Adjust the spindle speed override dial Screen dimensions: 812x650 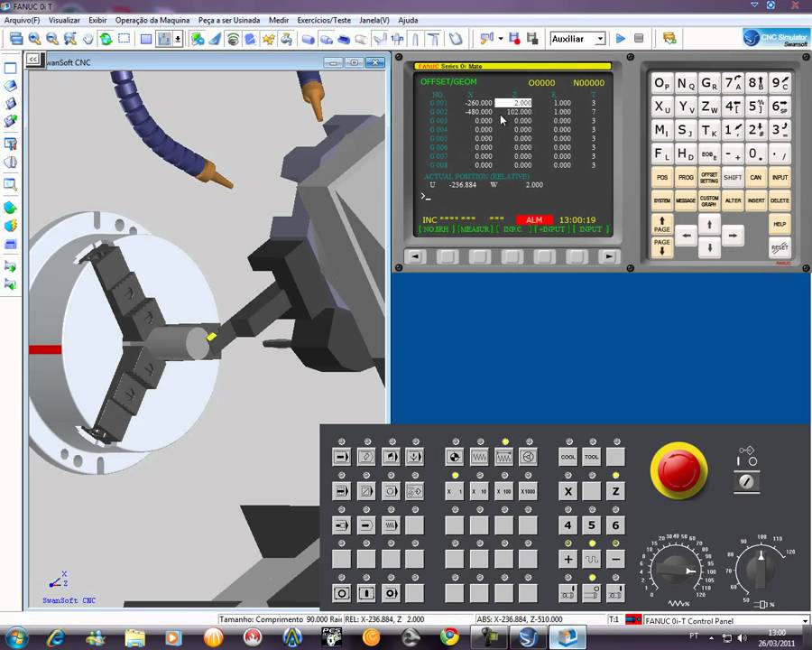(761, 569)
